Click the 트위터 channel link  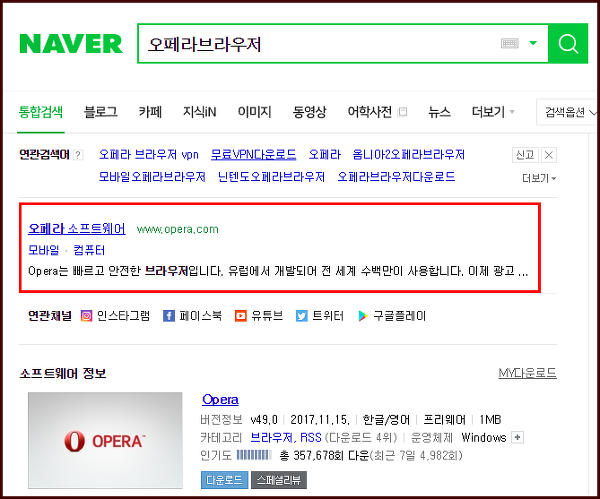coord(328,316)
